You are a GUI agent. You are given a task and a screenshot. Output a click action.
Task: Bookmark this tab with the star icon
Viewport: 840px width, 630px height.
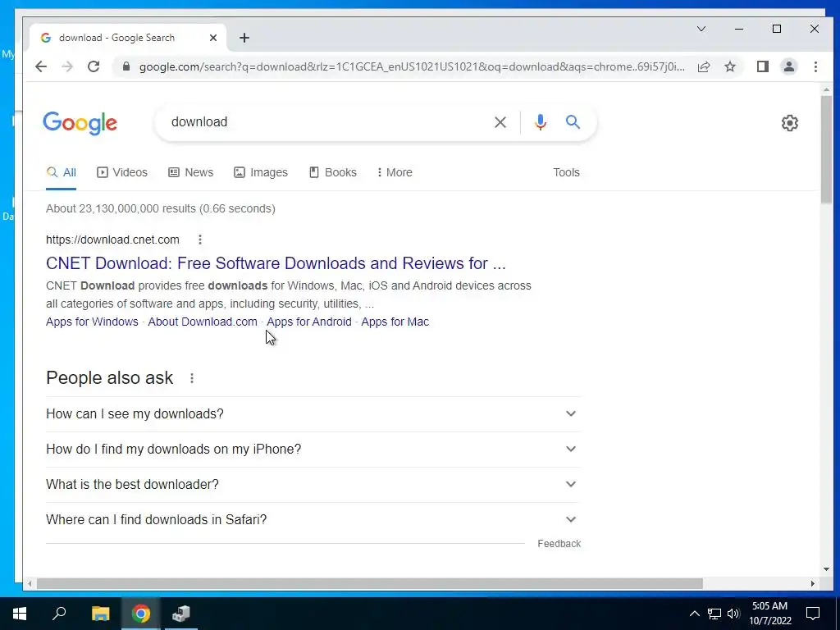tap(729, 66)
